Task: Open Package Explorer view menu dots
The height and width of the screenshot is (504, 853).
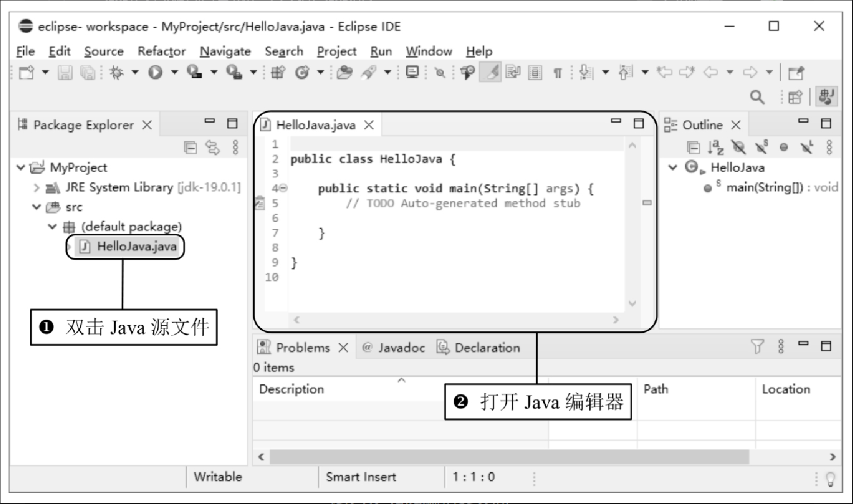Action: (235, 147)
